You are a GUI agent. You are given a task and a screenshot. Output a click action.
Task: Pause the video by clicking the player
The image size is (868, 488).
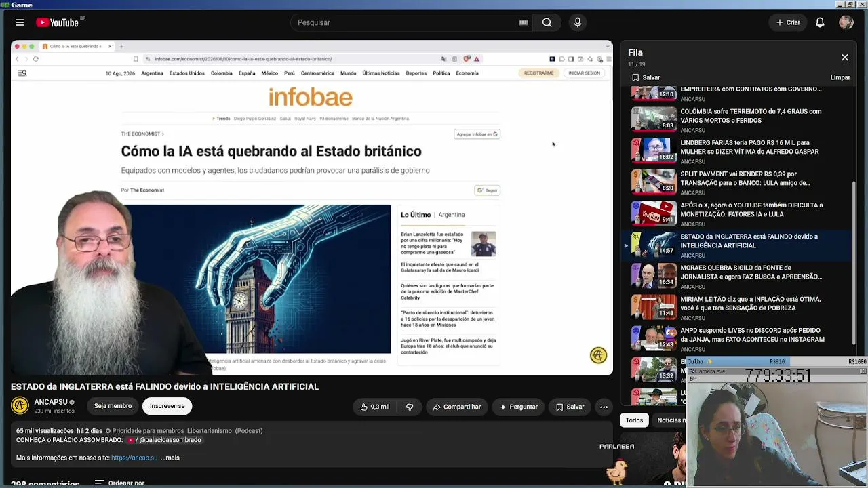click(x=311, y=207)
